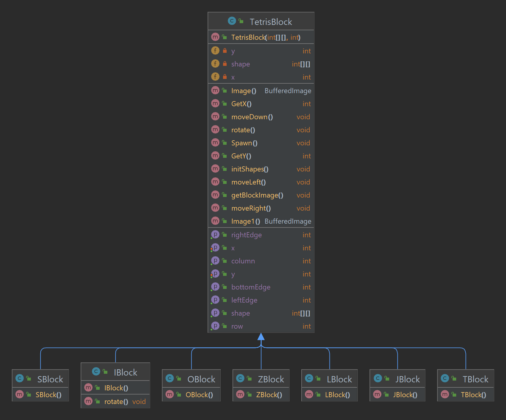Click the class icon of OBlock

(x=170, y=378)
